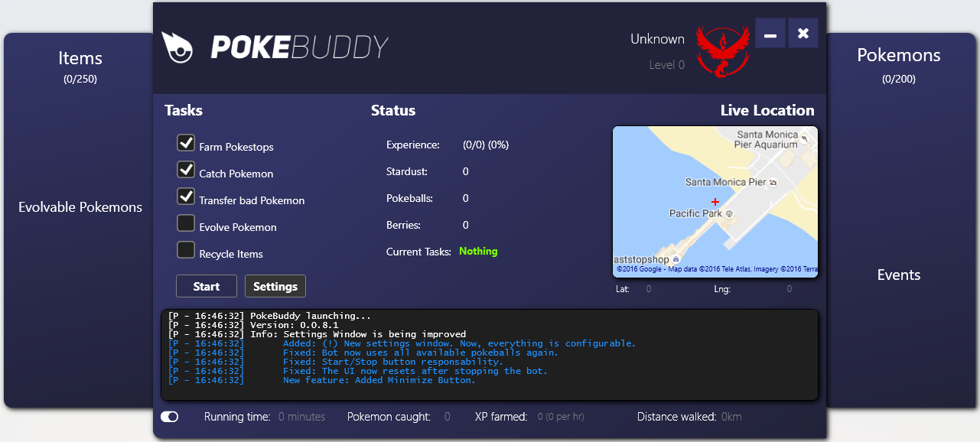This screenshot has height=442, width=980.
Task: Click the 'Status' section heading
Action: pos(393,110)
